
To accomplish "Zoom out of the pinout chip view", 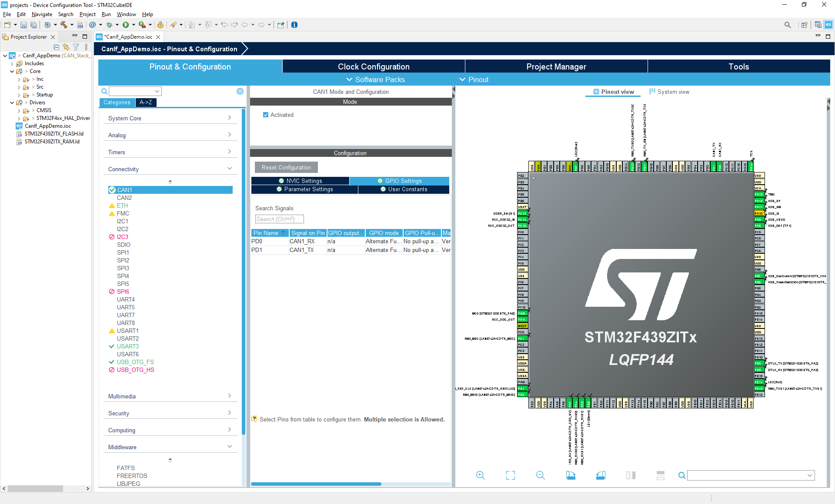I will coord(541,475).
